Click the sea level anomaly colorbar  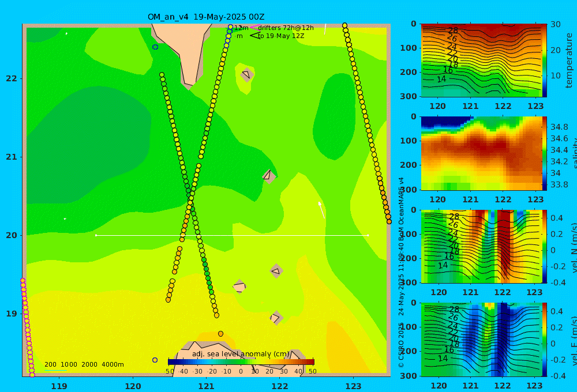(x=241, y=362)
